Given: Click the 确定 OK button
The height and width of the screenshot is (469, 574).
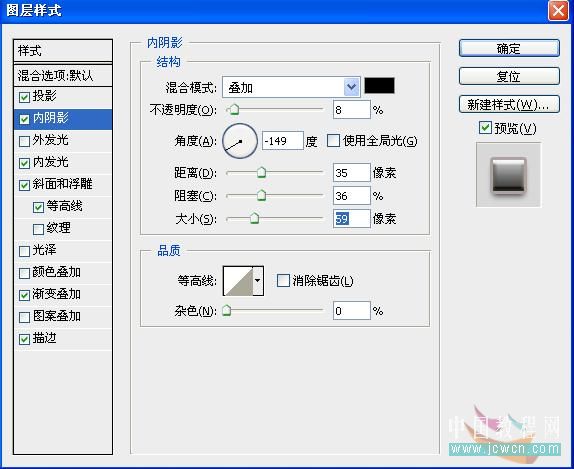Looking at the screenshot, I should point(509,48).
